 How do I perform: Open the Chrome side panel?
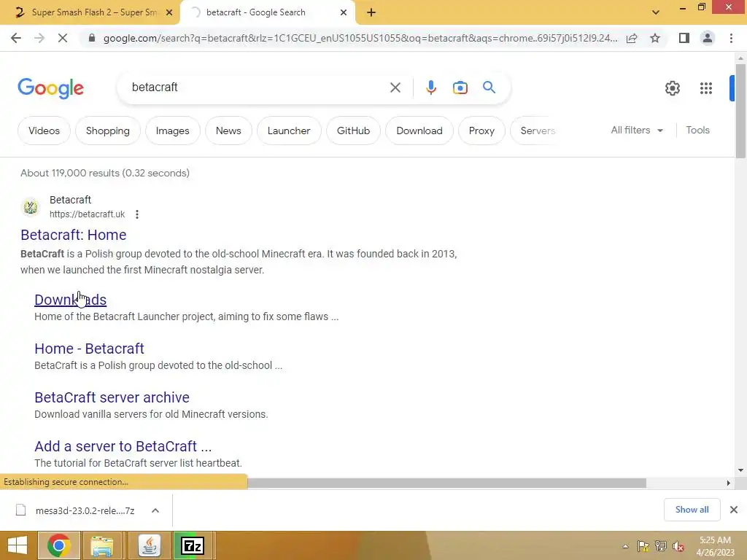[x=684, y=38]
